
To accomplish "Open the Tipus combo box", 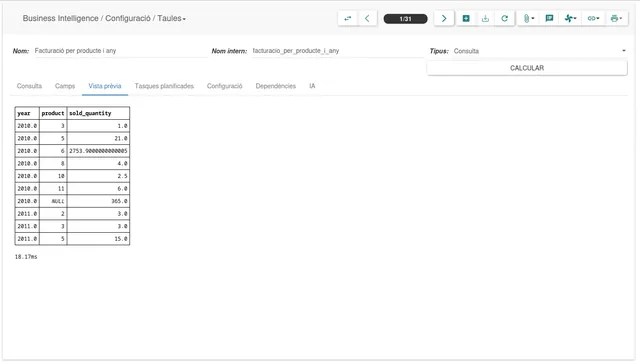I will pos(540,51).
